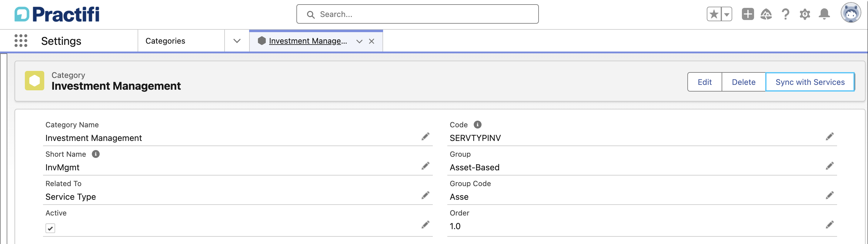Viewport: 868px width, 244px height.
Task: Open the user profile avatar
Action: pos(851,13)
